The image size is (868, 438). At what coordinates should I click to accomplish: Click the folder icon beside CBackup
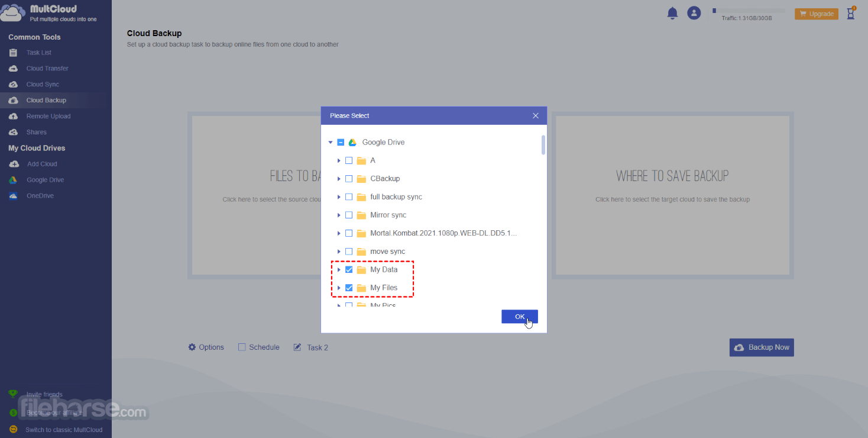[361, 179]
